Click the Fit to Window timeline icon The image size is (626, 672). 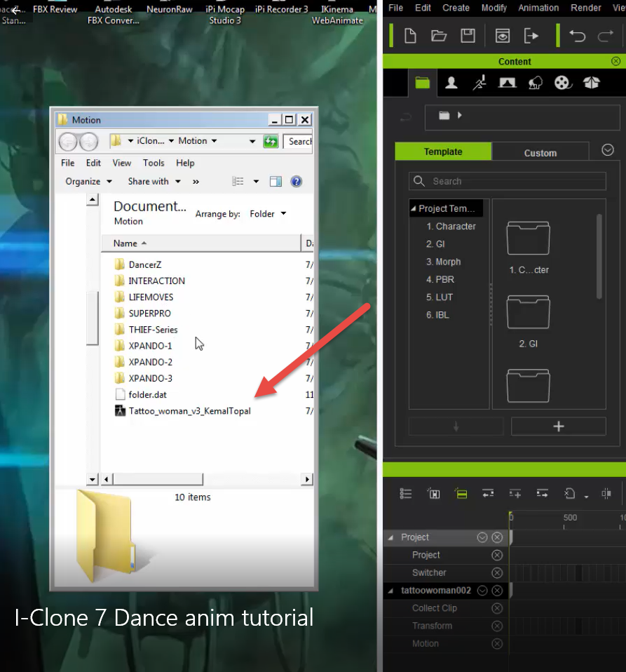(434, 494)
